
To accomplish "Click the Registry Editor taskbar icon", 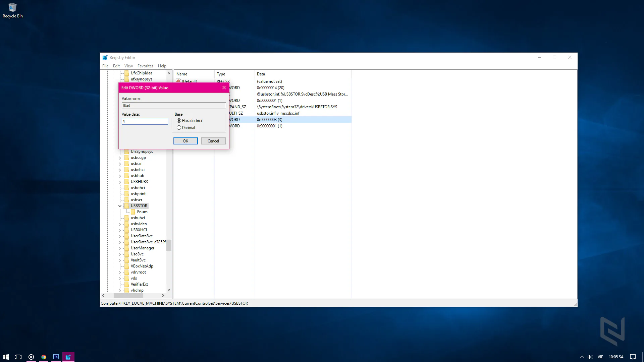I will point(68,357).
